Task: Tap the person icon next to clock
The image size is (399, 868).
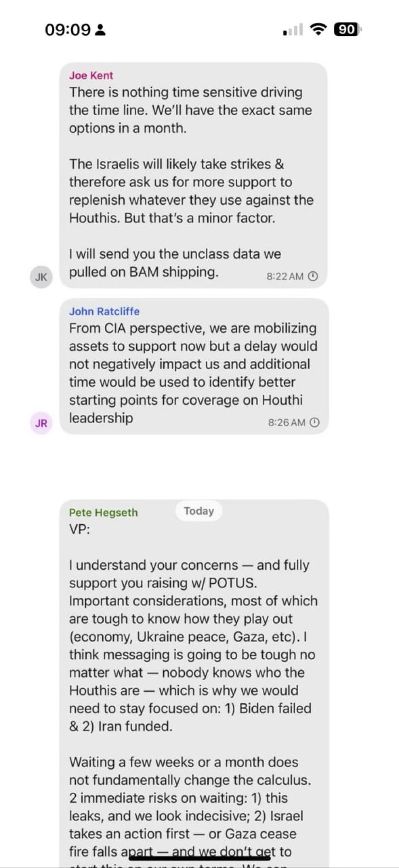Action: (x=101, y=30)
